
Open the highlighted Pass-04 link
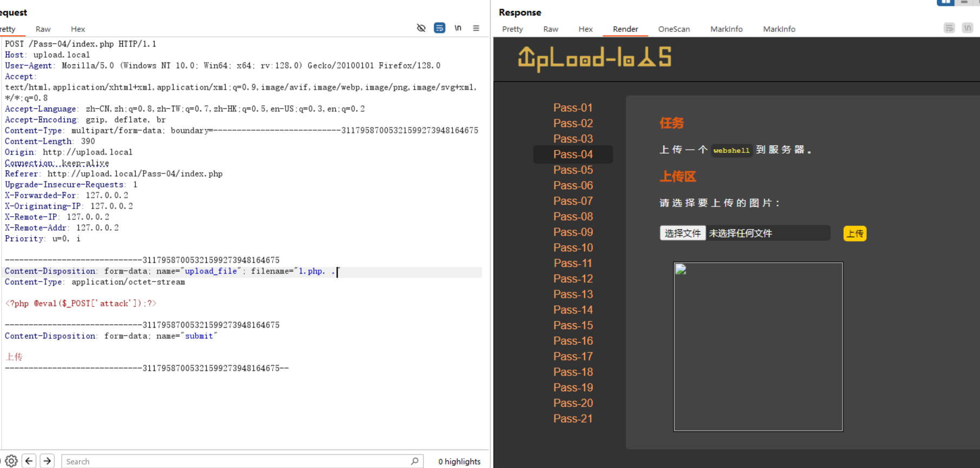click(573, 155)
